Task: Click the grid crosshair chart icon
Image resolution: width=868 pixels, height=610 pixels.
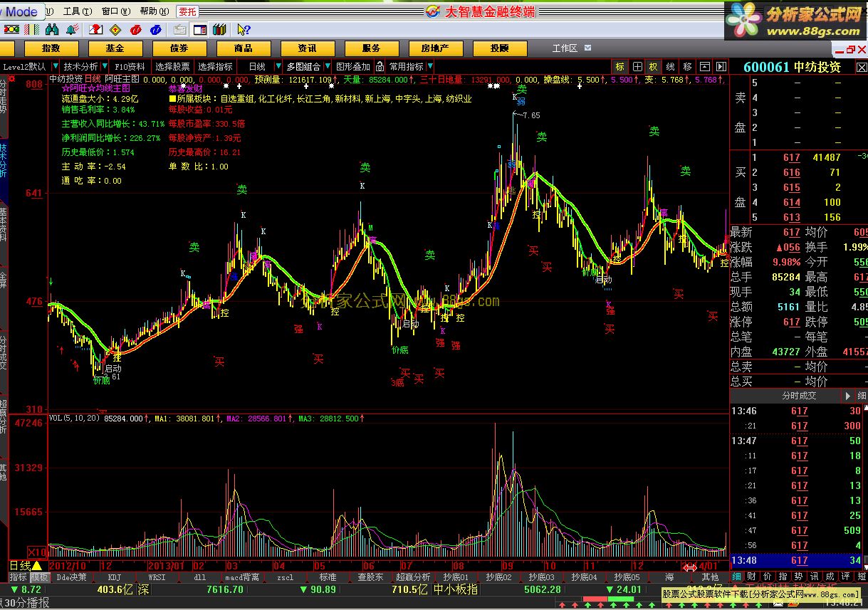Action: point(637,66)
